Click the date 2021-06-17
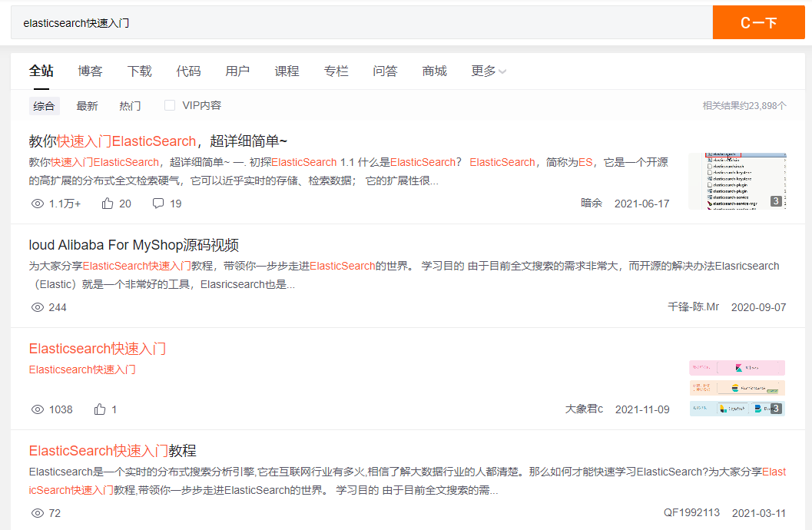Screen dimensions: 812x530 coord(641,204)
